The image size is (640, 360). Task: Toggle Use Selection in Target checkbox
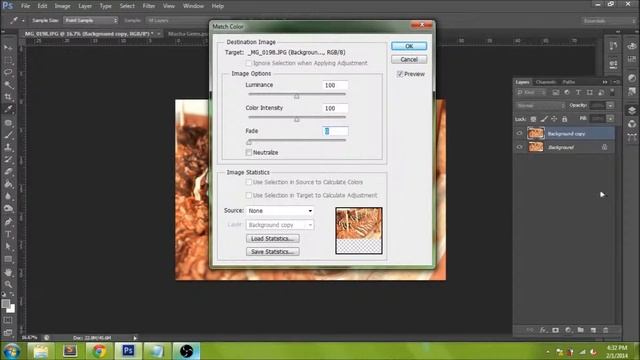click(x=249, y=195)
